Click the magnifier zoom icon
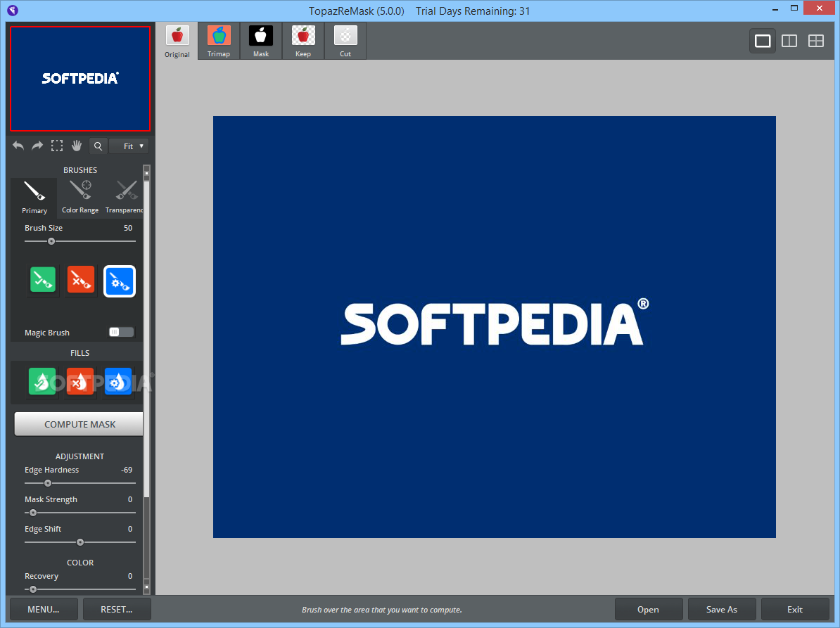840x628 pixels. (98, 146)
